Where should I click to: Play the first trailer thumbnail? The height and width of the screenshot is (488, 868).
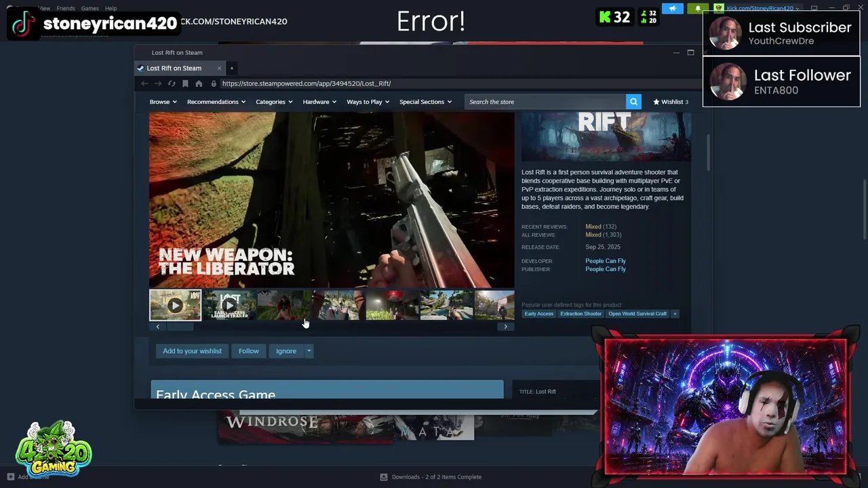click(175, 305)
